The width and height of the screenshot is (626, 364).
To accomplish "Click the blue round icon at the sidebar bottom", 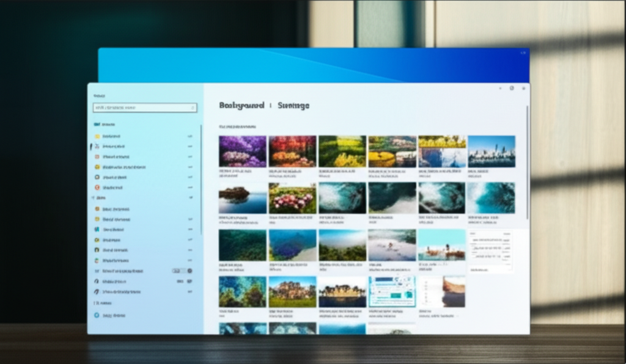I will click(97, 316).
